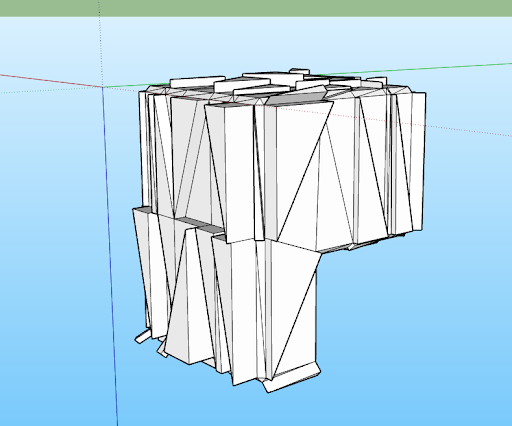Click the solid red axis line at left
Image resolution: width=512 pixels, height=426 pixels.
[50, 80]
